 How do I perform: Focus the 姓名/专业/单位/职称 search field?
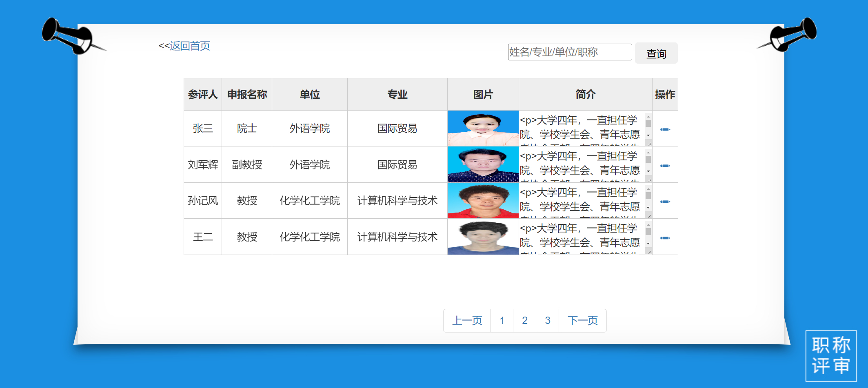(569, 52)
